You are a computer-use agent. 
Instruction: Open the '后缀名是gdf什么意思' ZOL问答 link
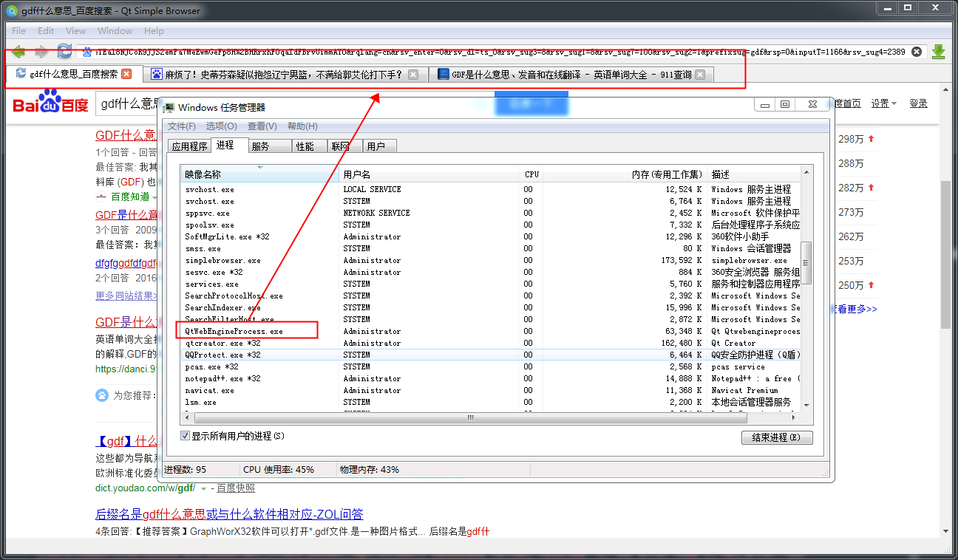click(229, 514)
